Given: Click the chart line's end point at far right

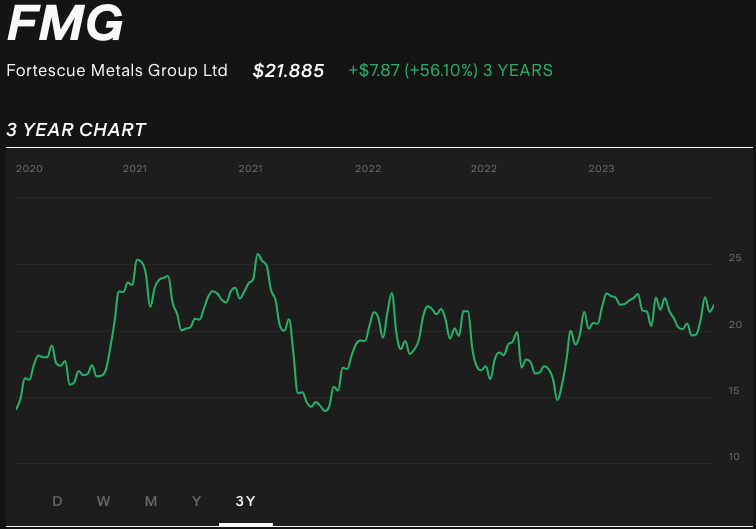Looking at the screenshot, I should tap(714, 305).
